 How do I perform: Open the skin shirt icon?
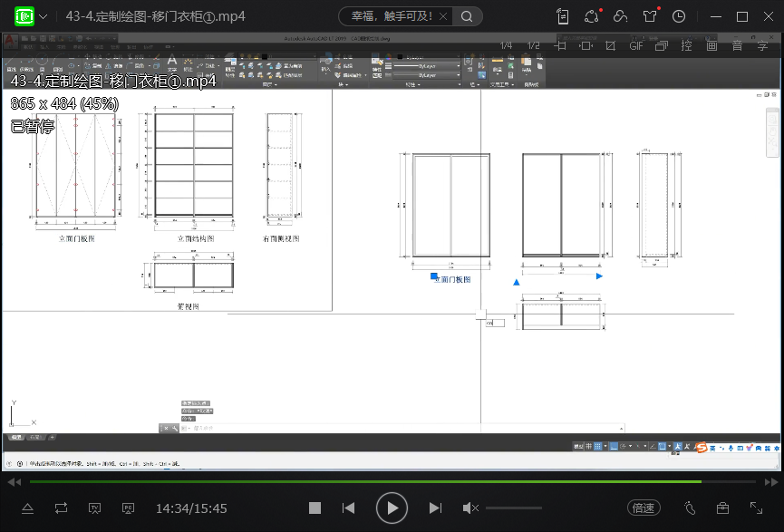point(649,16)
